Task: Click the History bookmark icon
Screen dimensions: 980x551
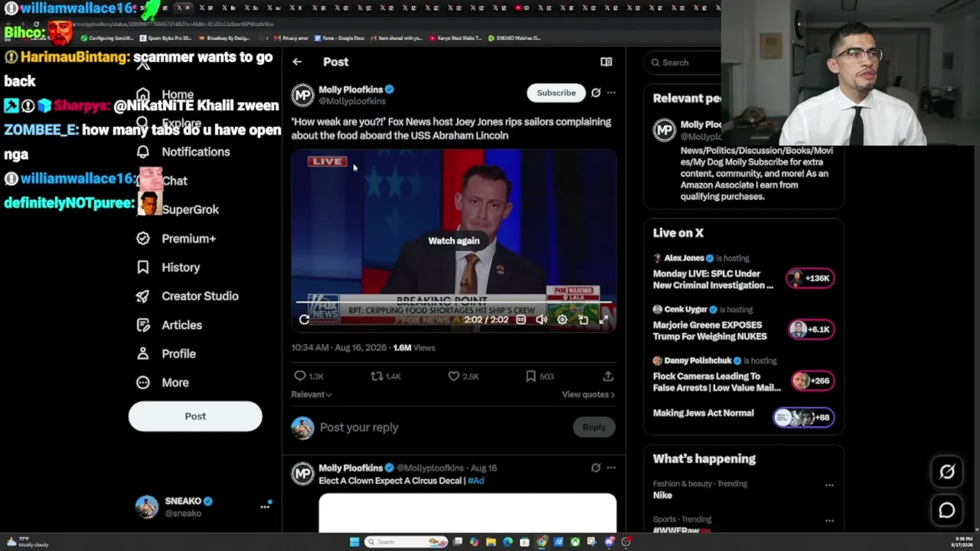Action: 143,267
